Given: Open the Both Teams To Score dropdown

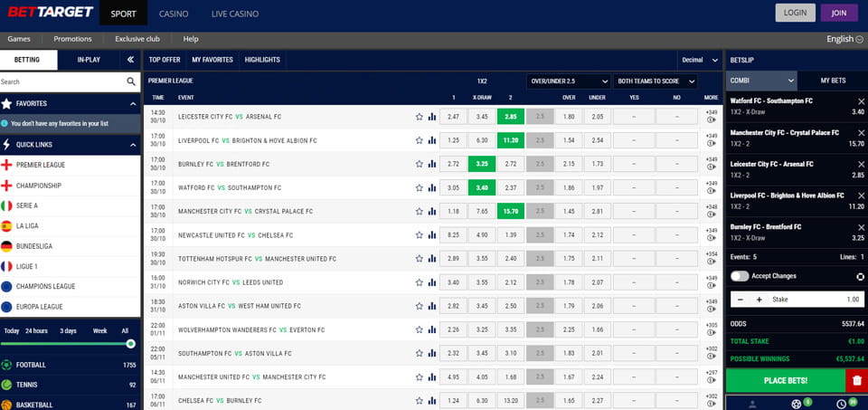Looking at the screenshot, I should 656,81.
